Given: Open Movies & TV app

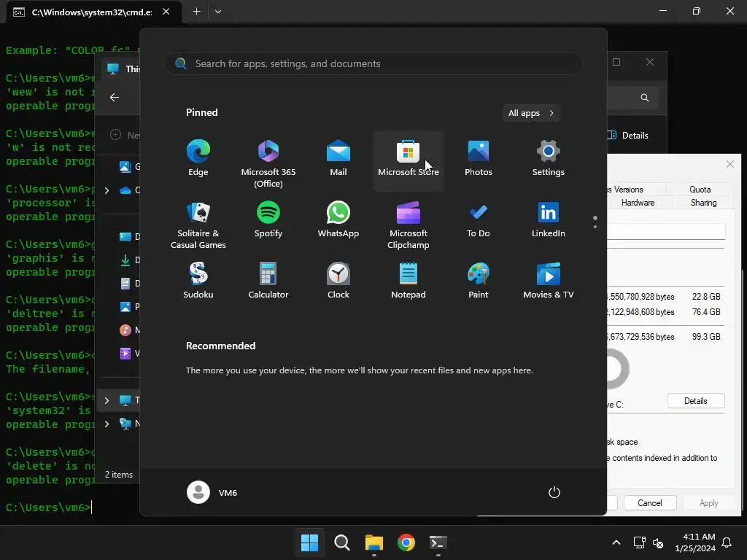Looking at the screenshot, I should pyautogui.click(x=549, y=281).
